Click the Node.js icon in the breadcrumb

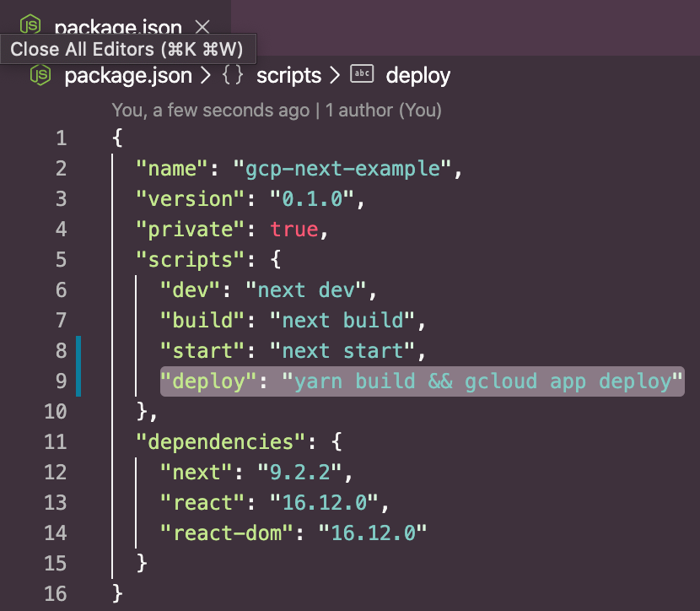click(40, 75)
